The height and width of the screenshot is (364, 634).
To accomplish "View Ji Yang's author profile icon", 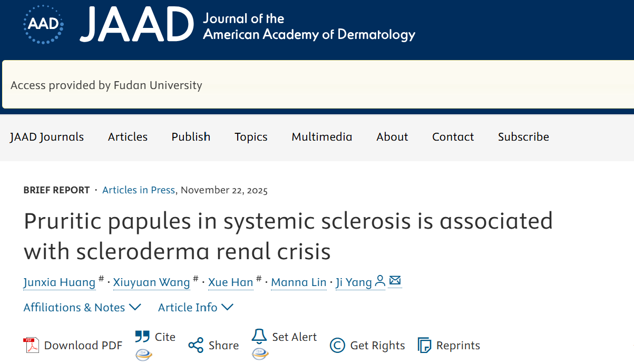I will coord(380,282).
